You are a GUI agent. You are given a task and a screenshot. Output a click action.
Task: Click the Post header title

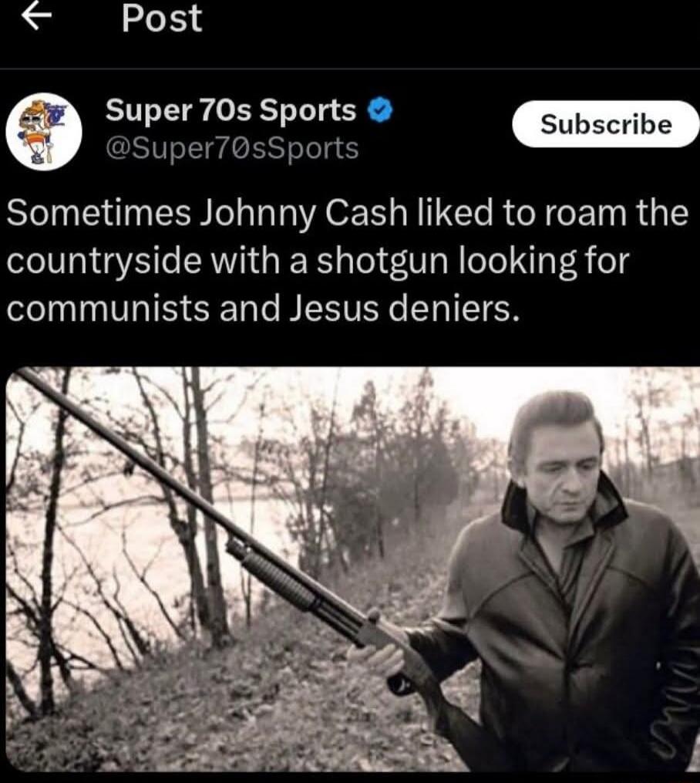(162, 19)
